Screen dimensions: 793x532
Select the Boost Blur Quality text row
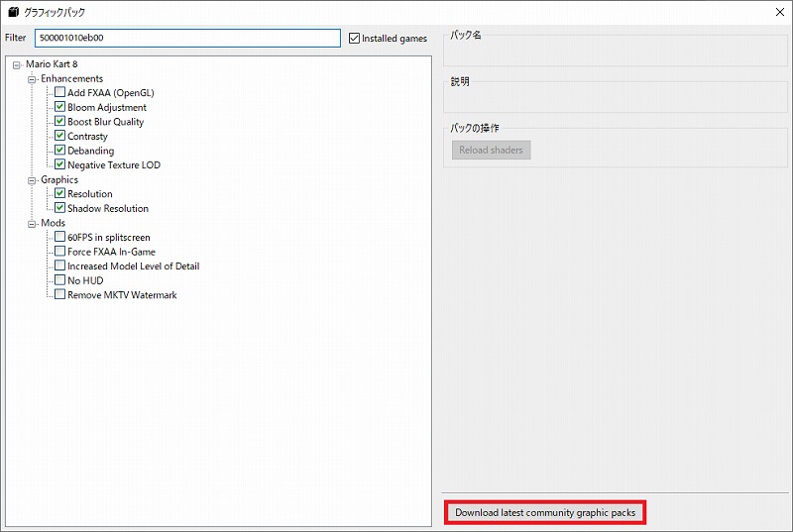coord(106,122)
